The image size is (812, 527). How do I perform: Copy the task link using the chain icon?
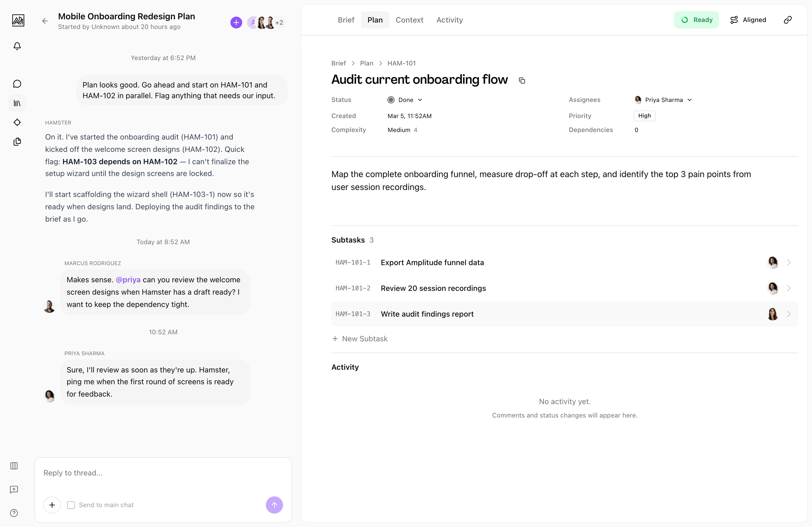point(788,19)
